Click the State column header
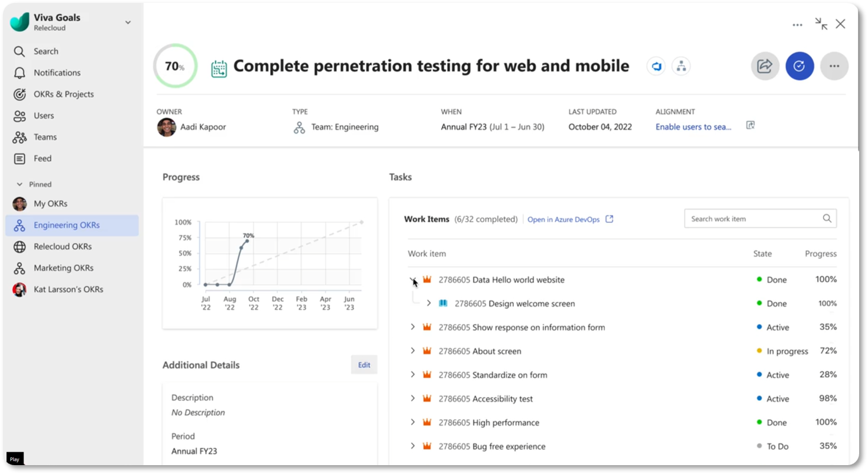Viewport: 868px width, 474px height. click(x=762, y=254)
